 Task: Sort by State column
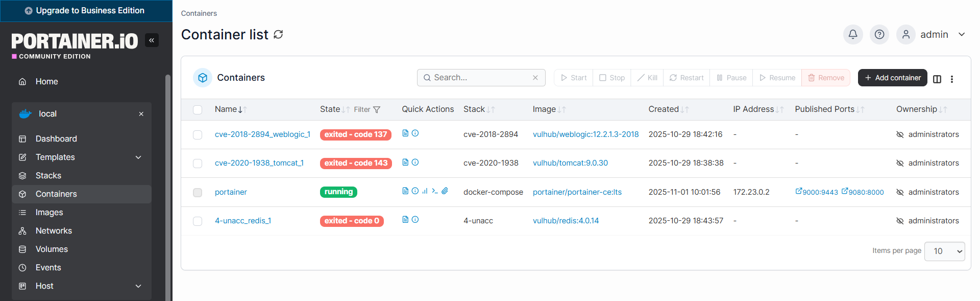point(335,109)
